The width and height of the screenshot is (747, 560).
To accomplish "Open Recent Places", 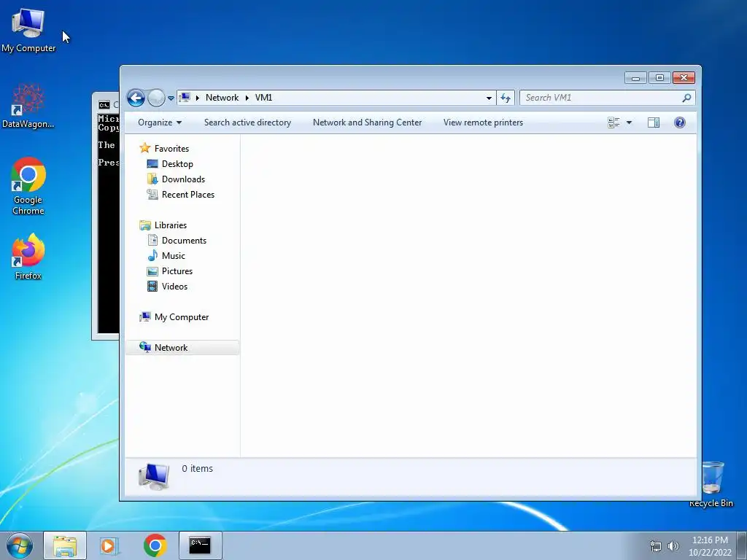I will [x=188, y=194].
